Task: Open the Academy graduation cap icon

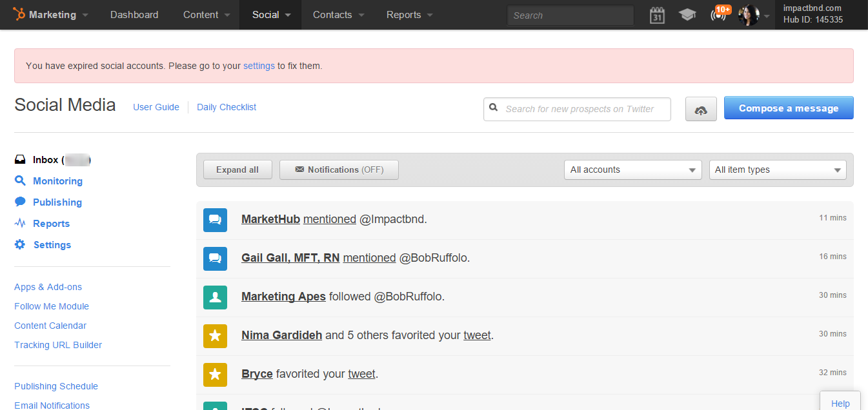Action: tap(687, 15)
